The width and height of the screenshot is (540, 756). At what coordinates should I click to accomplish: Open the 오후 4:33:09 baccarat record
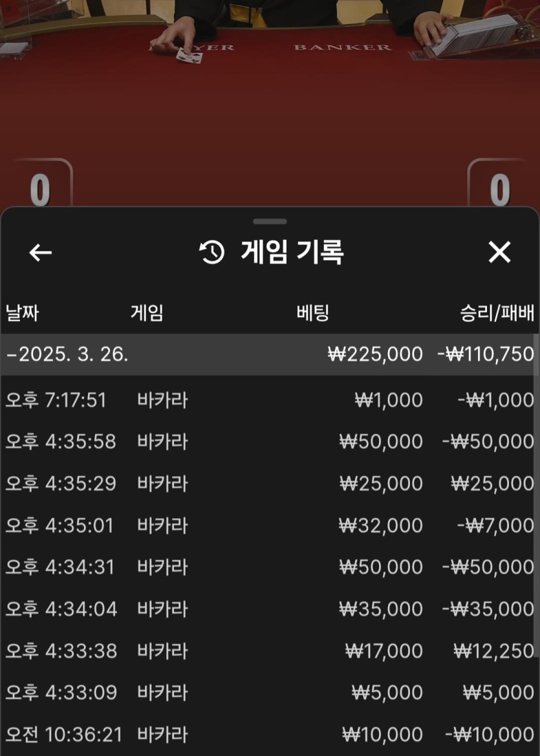pos(269,693)
